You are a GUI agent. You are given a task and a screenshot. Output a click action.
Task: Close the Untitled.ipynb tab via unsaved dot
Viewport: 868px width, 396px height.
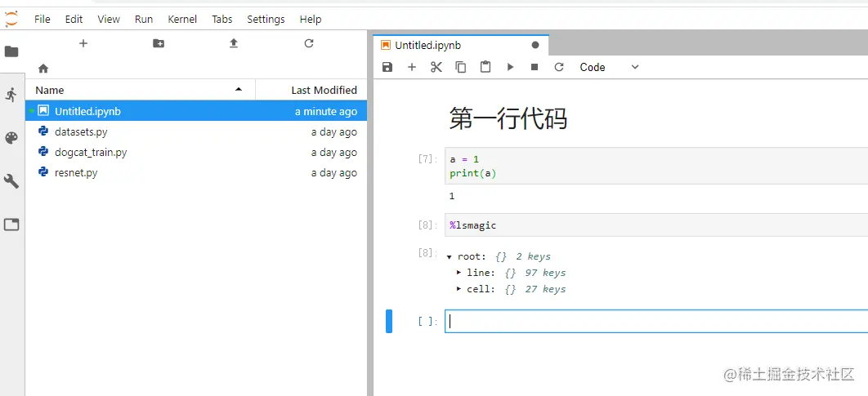(x=535, y=45)
